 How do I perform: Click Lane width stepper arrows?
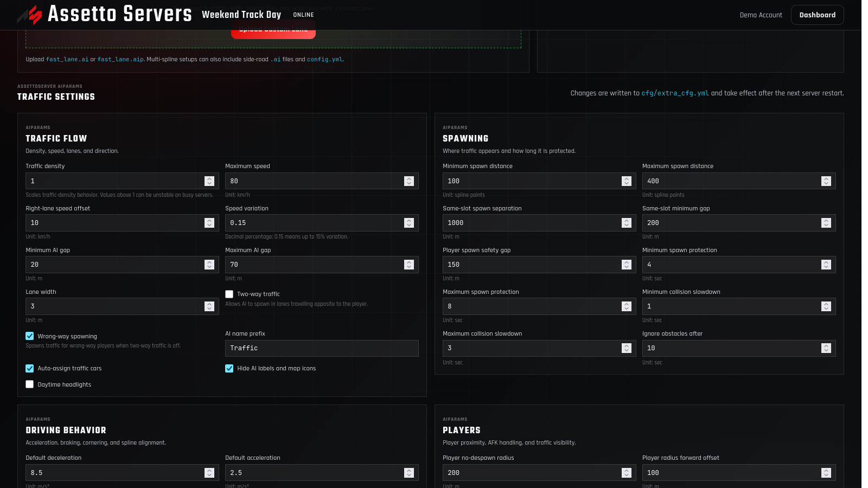(x=209, y=306)
